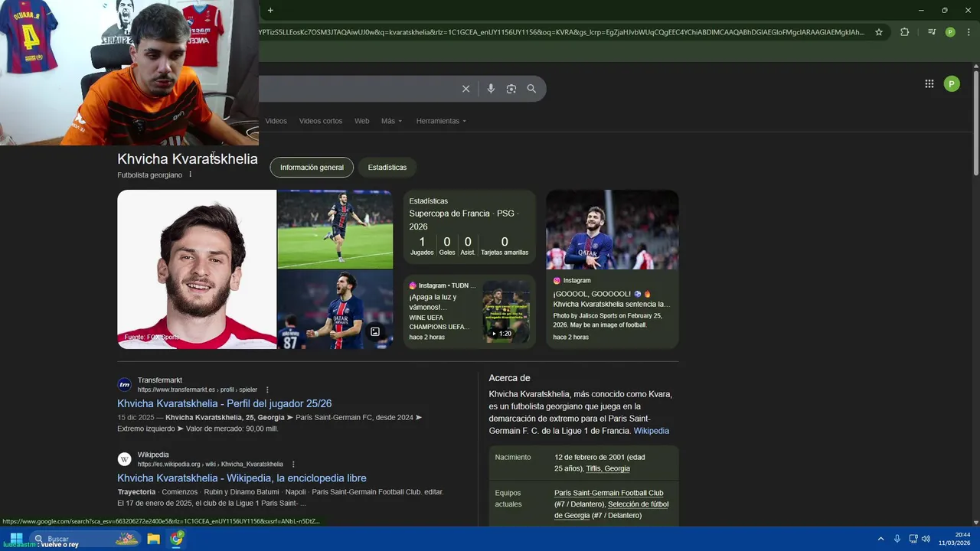Open the Instagram ¡GOOOOL, GOOOOOL! post card
Screen dimensions: 980x551
[612, 269]
